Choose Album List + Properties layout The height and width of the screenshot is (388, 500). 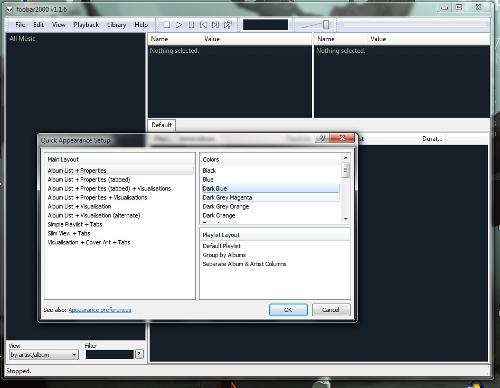(x=120, y=171)
